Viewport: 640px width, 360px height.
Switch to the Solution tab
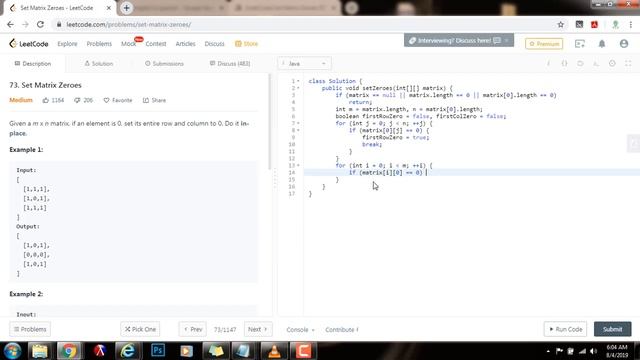pos(98,64)
